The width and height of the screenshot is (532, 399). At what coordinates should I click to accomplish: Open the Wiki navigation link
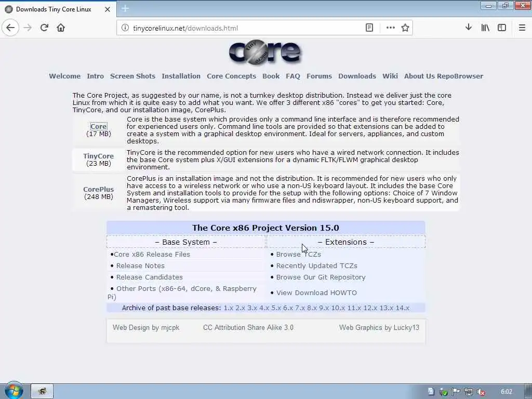click(x=390, y=76)
